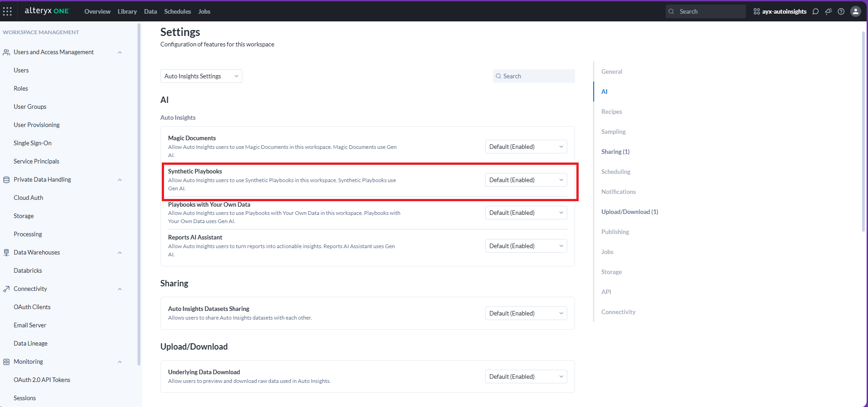The width and height of the screenshot is (868, 407).
Task: Open the Schedules menu item
Action: 177,11
